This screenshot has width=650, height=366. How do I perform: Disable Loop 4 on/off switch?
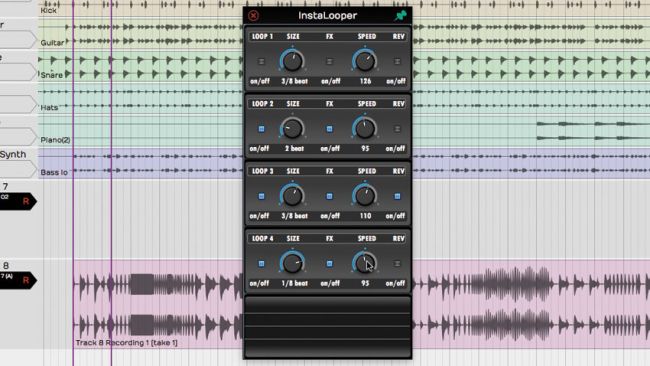tap(261, 264)
